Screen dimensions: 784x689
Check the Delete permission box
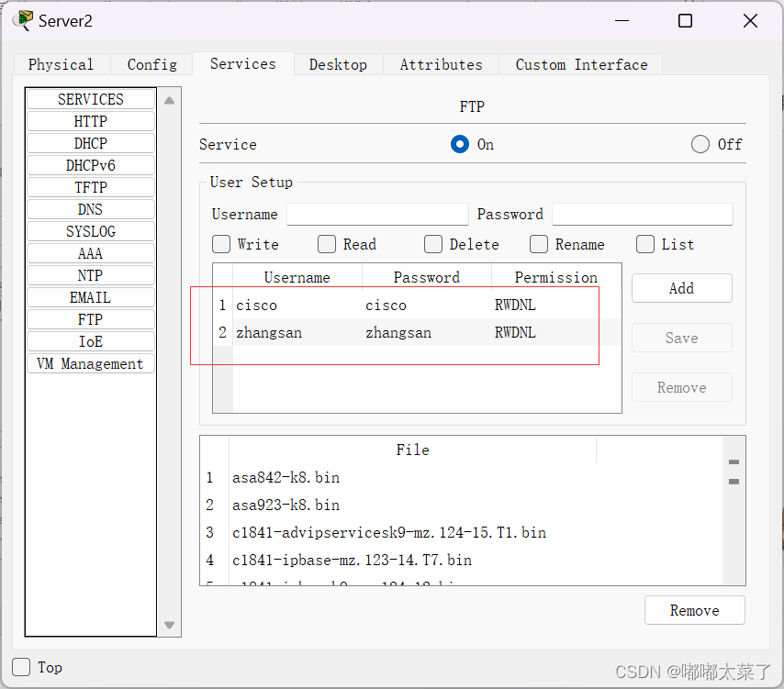tap(433, 244)
